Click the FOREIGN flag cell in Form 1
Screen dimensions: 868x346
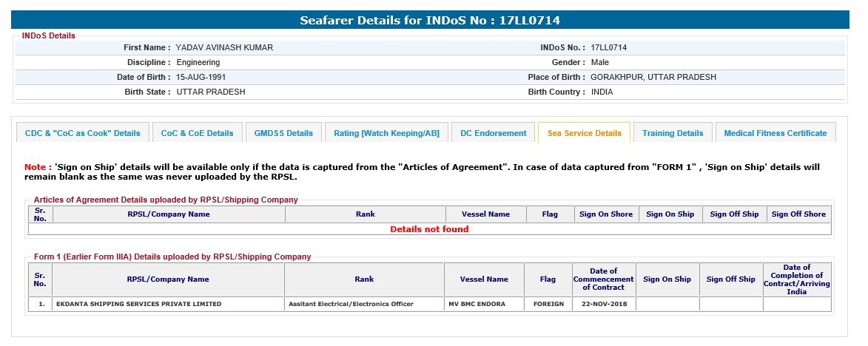coord(548,304)
